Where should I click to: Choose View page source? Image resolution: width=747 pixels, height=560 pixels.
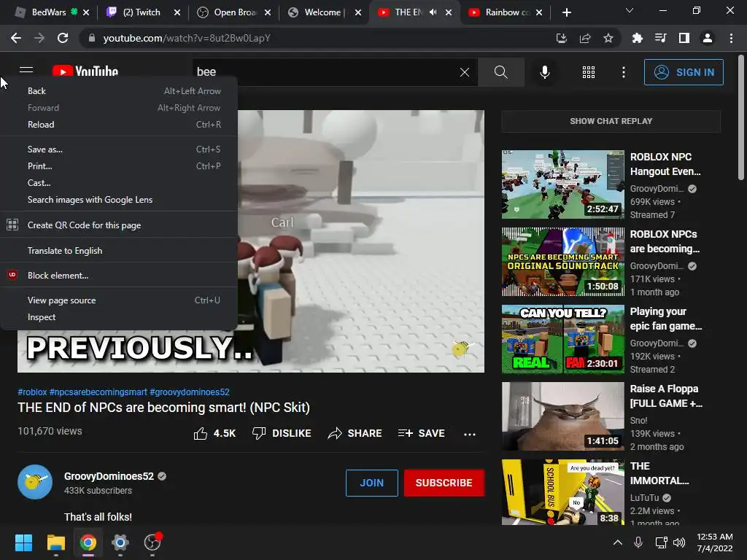click(x=119, y=300)
